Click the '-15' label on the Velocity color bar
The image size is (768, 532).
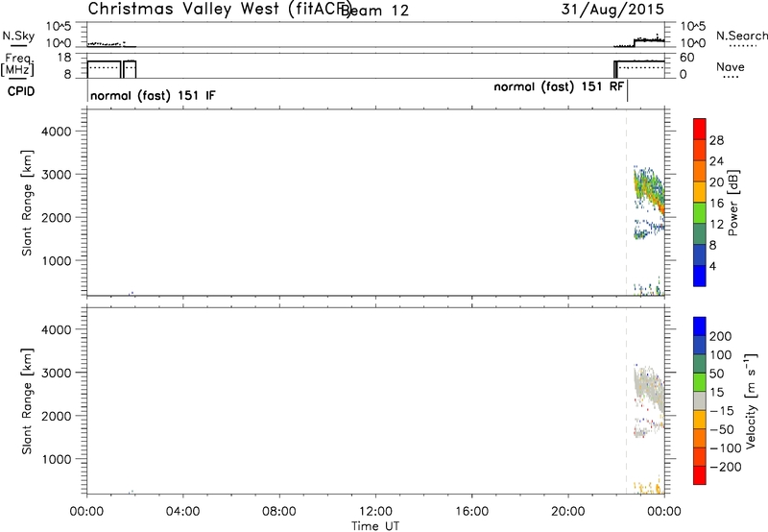coord(721,411)
